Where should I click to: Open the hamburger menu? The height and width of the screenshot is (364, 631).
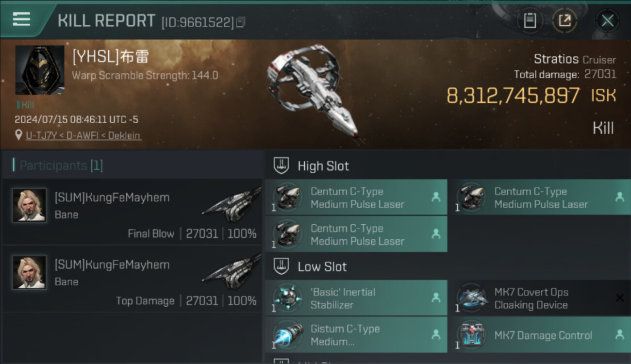click(21, 19)
